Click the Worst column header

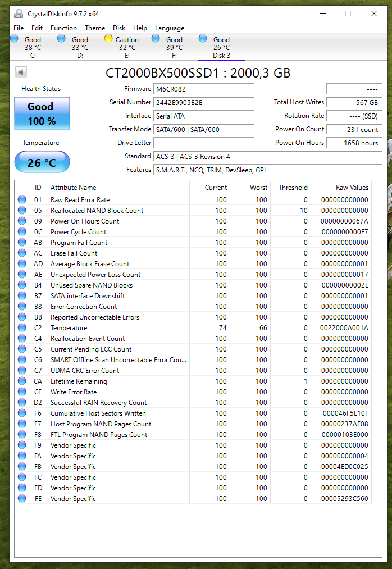[250, 188]
